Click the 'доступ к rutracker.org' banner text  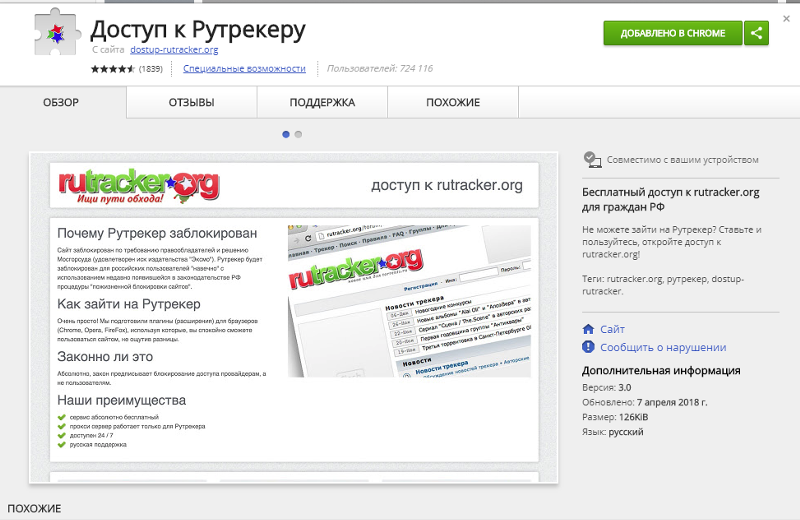tap(447, 185)
